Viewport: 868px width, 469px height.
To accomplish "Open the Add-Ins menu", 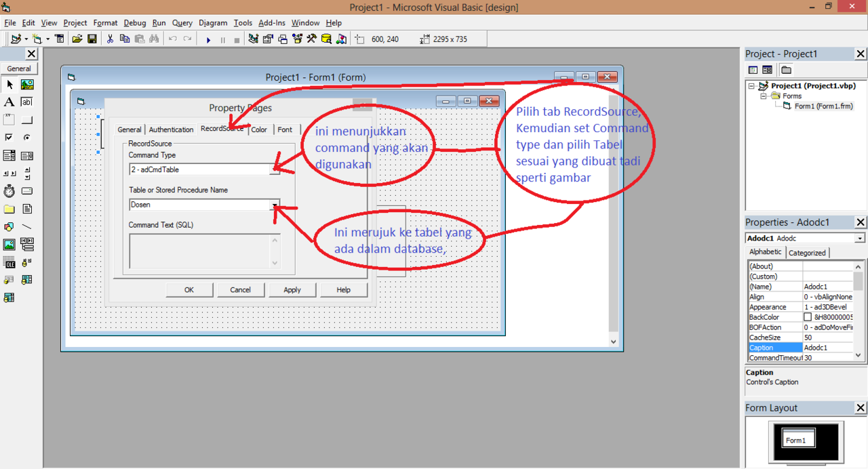I will (x=272, y=23).
